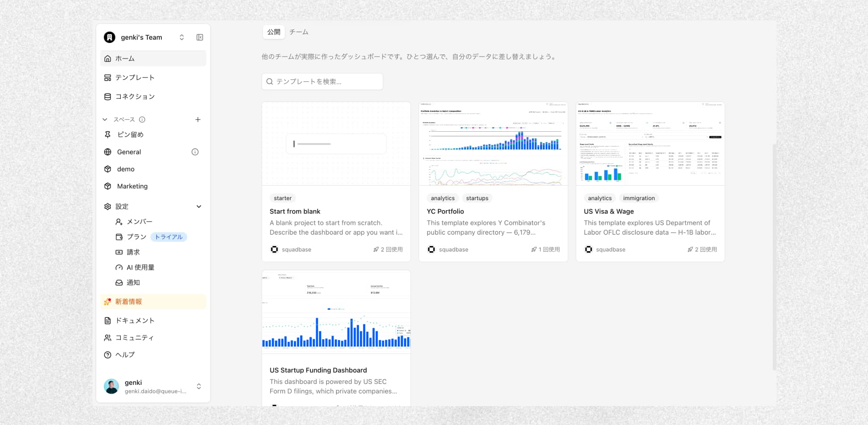Click the immigration tag
The width and height of the screenshot is (868, 425).
click(639, 198)
